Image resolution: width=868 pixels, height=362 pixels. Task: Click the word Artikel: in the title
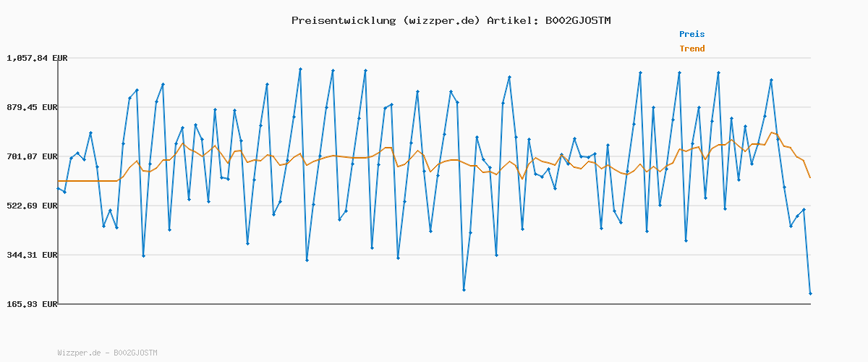tap(511, 20)
